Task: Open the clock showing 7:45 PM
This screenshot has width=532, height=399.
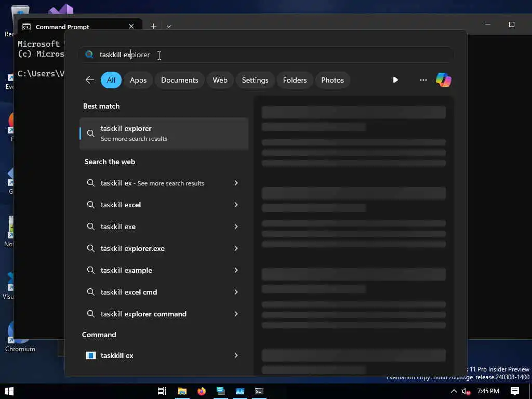Action: point(488,391)
